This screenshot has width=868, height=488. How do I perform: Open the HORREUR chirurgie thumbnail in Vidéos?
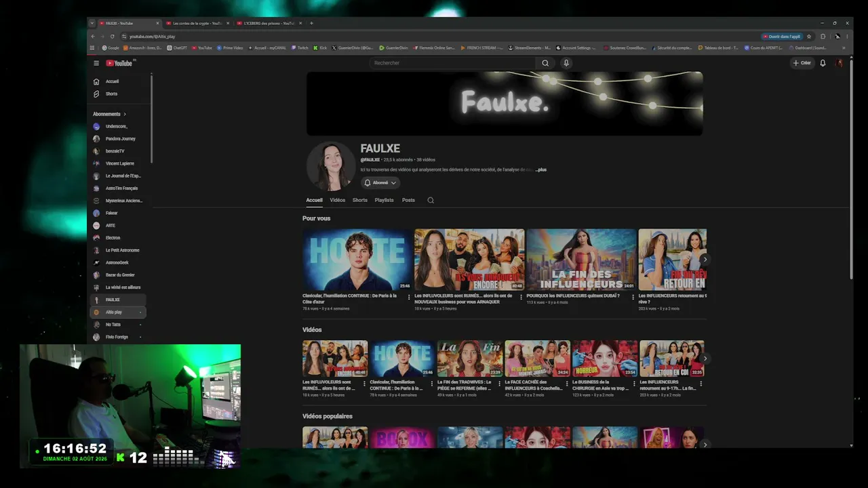pos(605,359)
